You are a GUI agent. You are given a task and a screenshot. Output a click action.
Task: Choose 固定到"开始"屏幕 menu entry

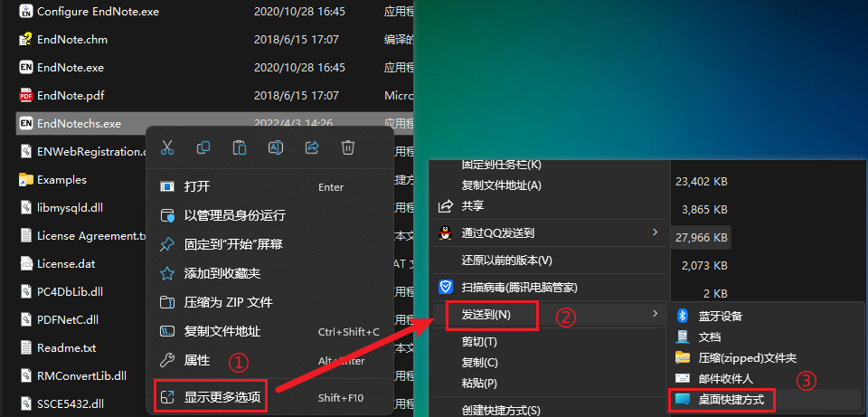tap(269, 244)
